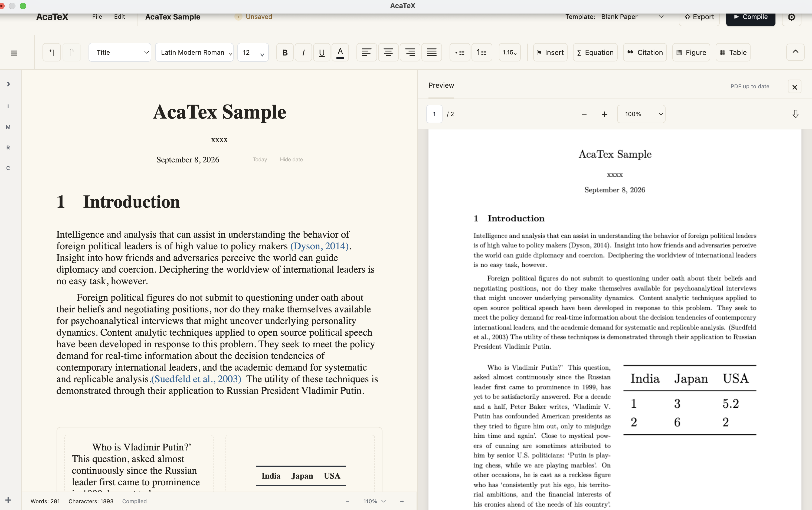Click the undo arrow icon
This screenshot has width=812, height=510.
point(52,52)
